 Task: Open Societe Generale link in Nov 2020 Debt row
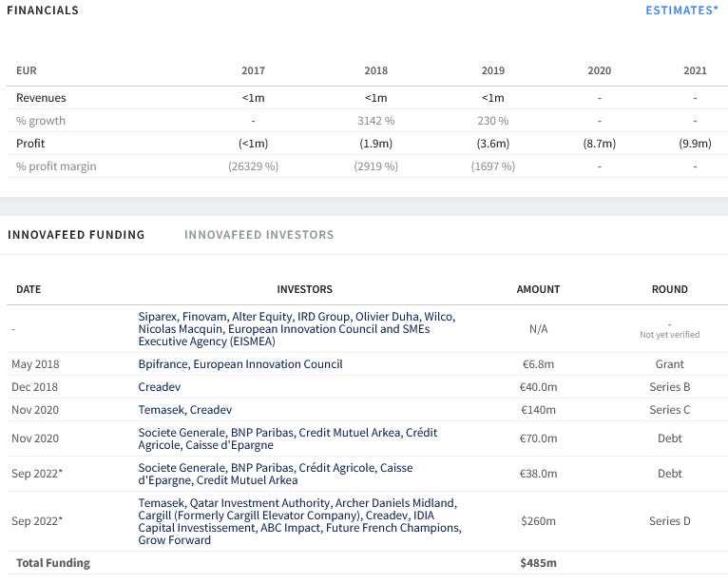[182, 433]
